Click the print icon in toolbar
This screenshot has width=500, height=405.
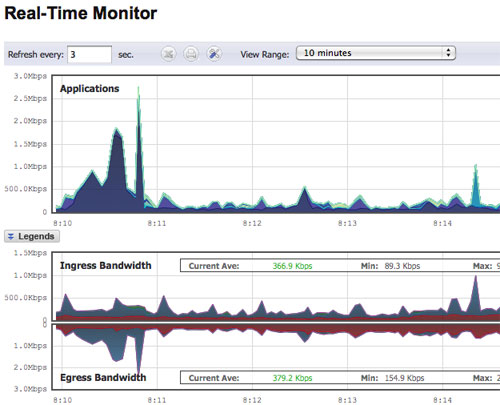(x=191, y=54)
